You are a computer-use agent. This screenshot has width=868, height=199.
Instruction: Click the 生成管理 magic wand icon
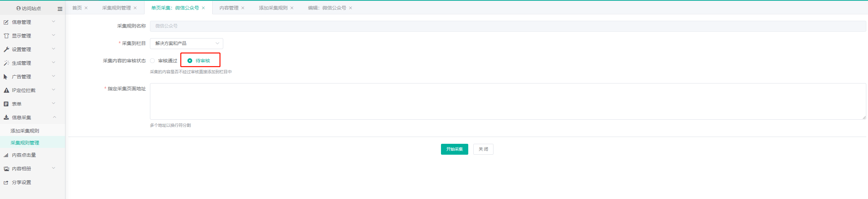[6, 63]
